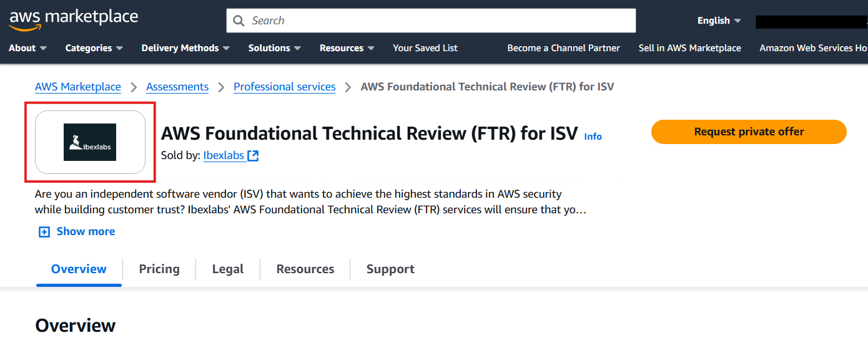868x343 pixels.
Task: Open the Resources dropdown in navigation bar
Action: (347, 48)
